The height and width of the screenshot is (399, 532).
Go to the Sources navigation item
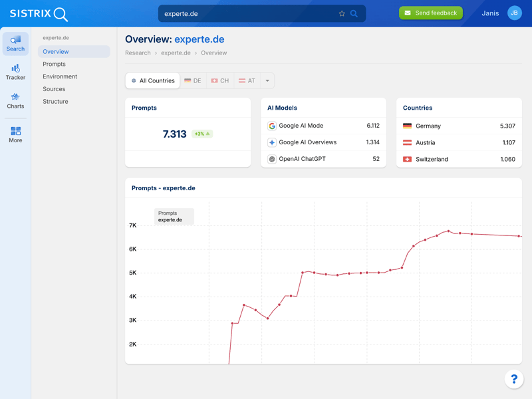tap(54, 89)
